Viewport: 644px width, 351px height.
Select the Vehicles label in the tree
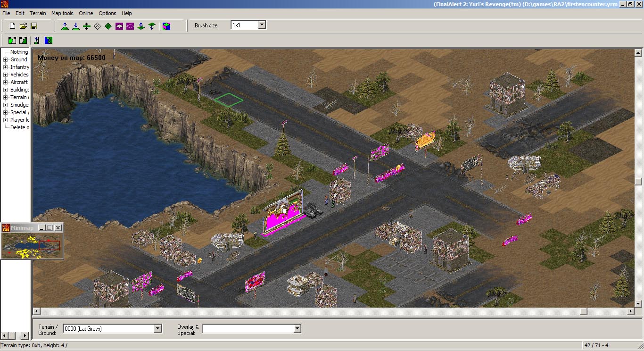[19, 75]
